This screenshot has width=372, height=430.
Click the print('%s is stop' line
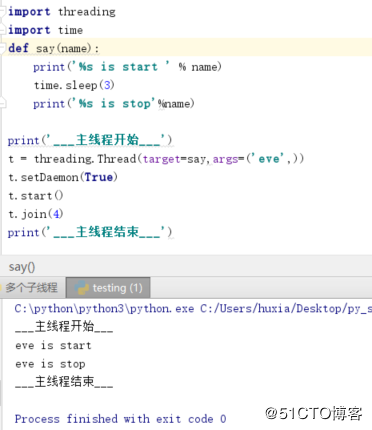click(114, 104)
